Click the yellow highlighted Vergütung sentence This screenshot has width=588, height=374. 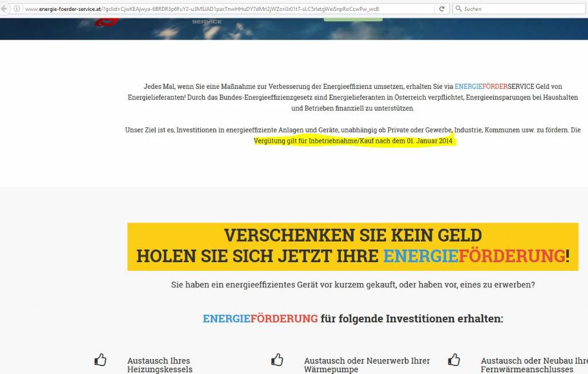click(353, 141)
